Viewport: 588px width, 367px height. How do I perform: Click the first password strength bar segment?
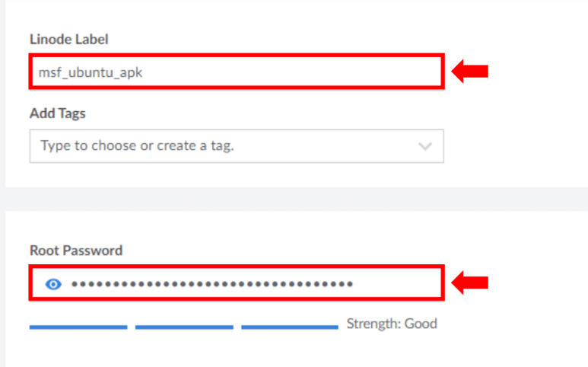click(x=78, y=327)
